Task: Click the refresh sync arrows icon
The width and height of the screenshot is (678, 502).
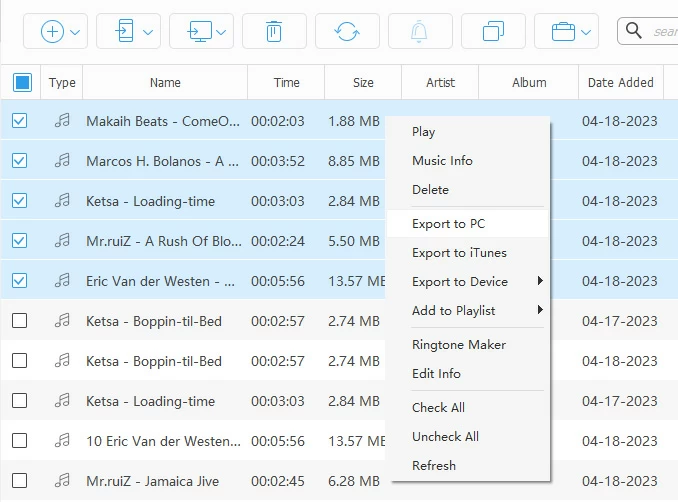Action: click(x=347, y=31)
